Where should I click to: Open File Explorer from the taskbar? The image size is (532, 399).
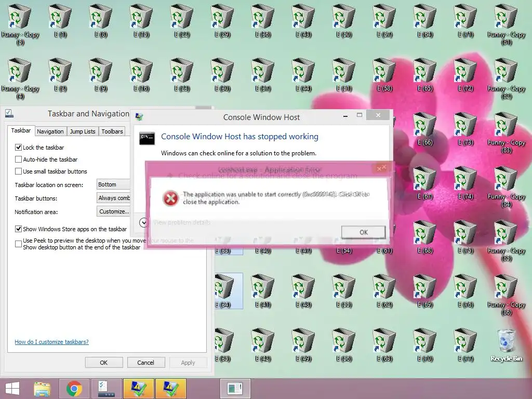42,389
